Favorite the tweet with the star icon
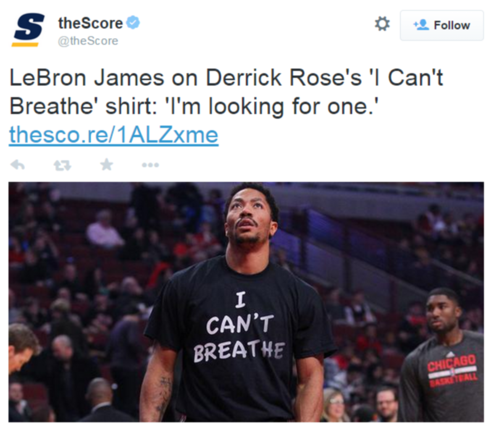 (107, 164)
